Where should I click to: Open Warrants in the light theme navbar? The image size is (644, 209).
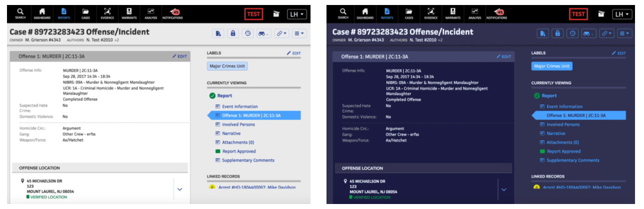[x=129, y=13]
